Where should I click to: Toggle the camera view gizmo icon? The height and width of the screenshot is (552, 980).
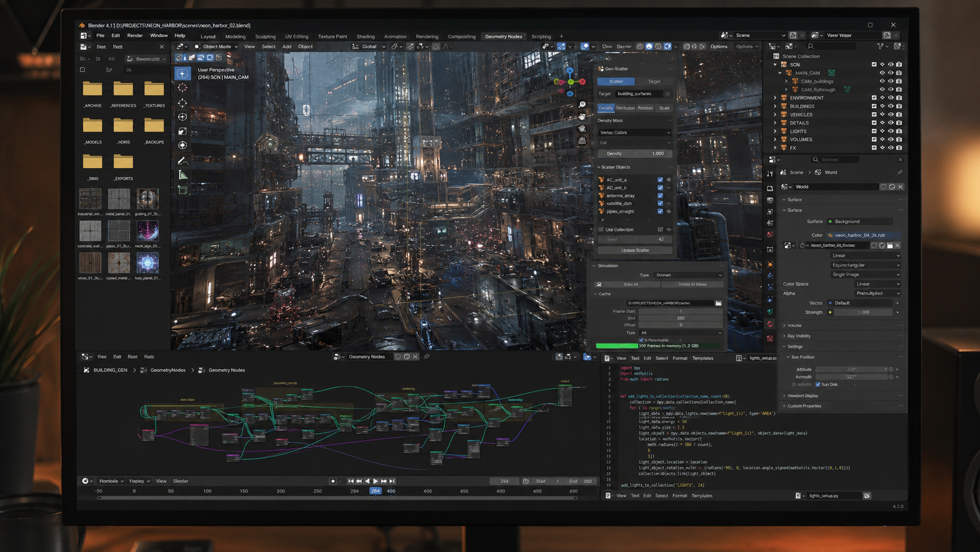click(x=582, y=128)
